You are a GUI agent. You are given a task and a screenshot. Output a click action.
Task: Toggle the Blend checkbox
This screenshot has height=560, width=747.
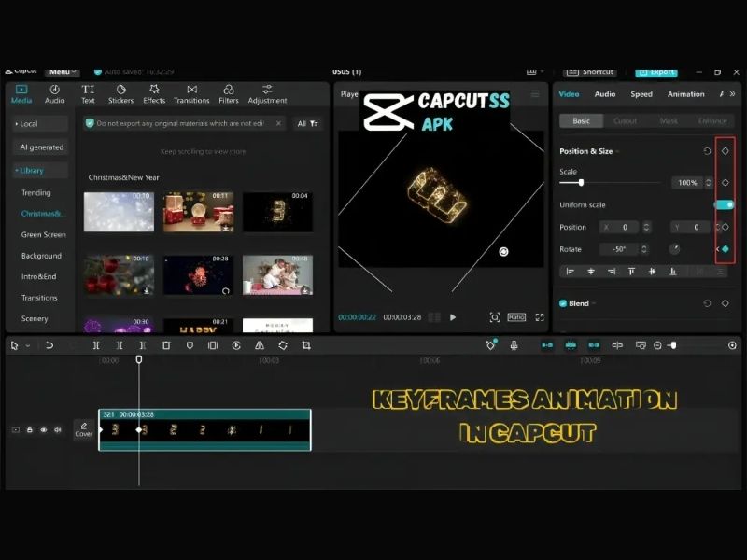(563, 303)
